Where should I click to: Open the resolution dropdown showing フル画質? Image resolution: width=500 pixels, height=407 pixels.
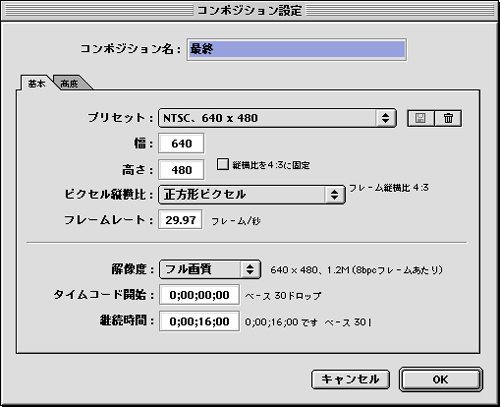click(x=210, y=269)
